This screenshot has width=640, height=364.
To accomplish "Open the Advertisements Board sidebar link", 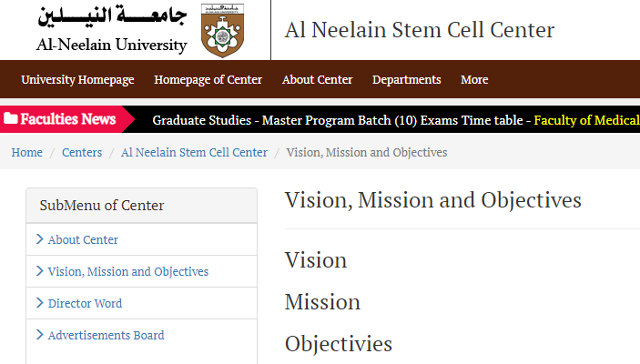I will (107, 335).
